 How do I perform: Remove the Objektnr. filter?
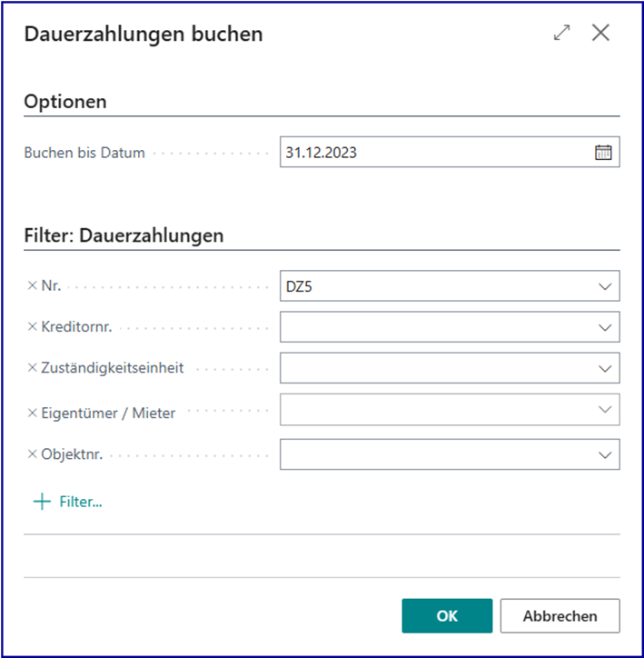(33, 454)
